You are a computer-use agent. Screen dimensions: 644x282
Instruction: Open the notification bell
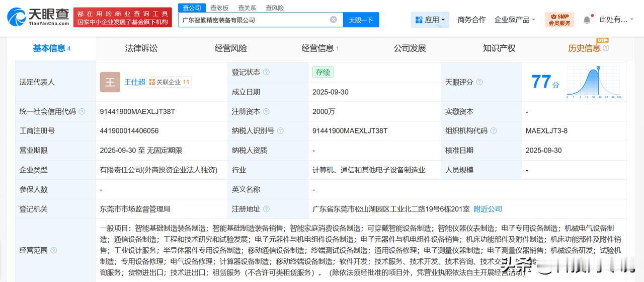point(587,20)
